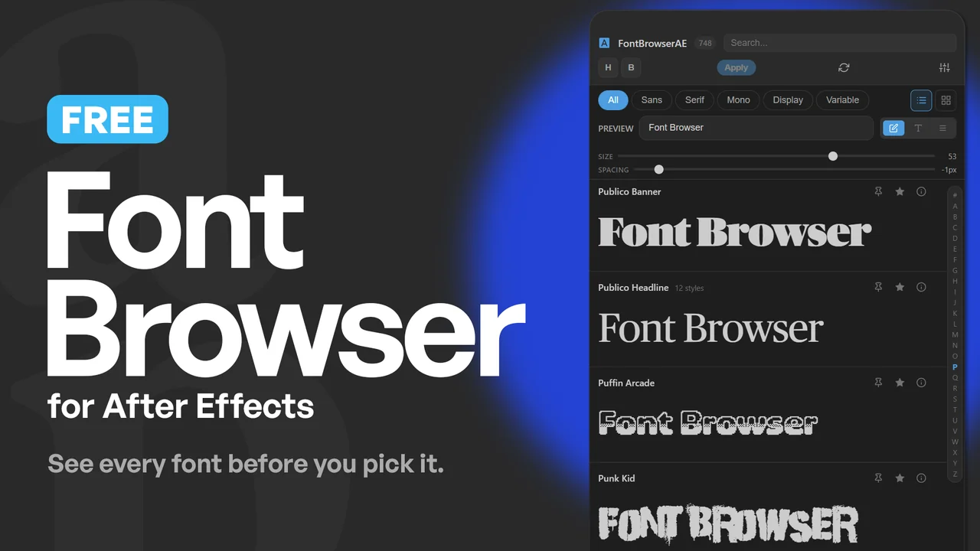Jump to letter T in index
This screenshot has height=551, width=980.
pos(955,409)
